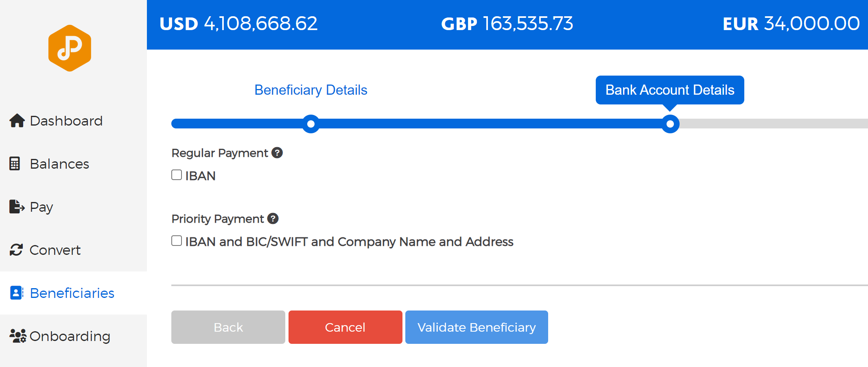Click the Back button
Screen dimensions: 868x367
pos(228,327)
